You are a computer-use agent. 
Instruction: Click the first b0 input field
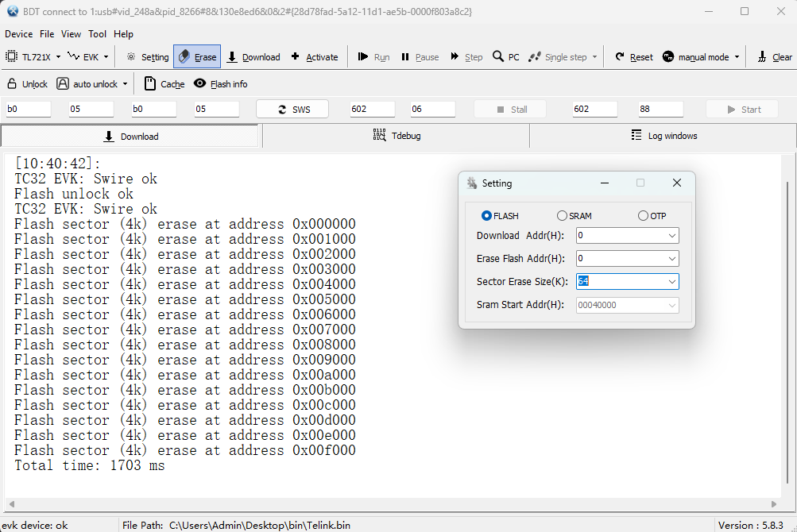click(29, 109)
